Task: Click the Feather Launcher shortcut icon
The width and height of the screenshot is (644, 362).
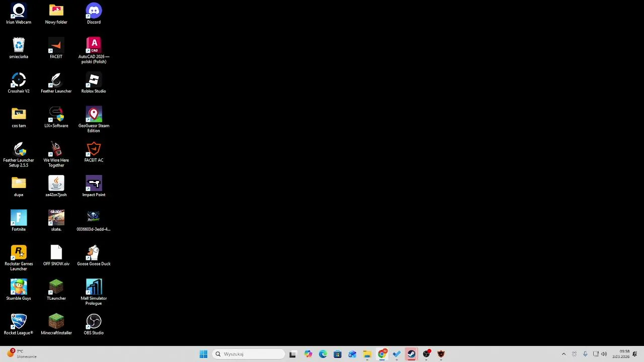Action: click(x=56, y=83)
